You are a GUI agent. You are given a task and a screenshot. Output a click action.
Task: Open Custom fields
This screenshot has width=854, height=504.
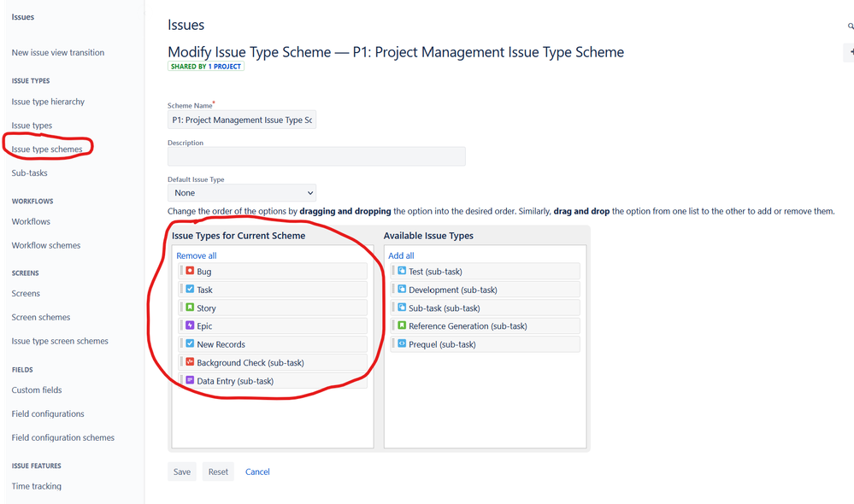click(37, 390)
